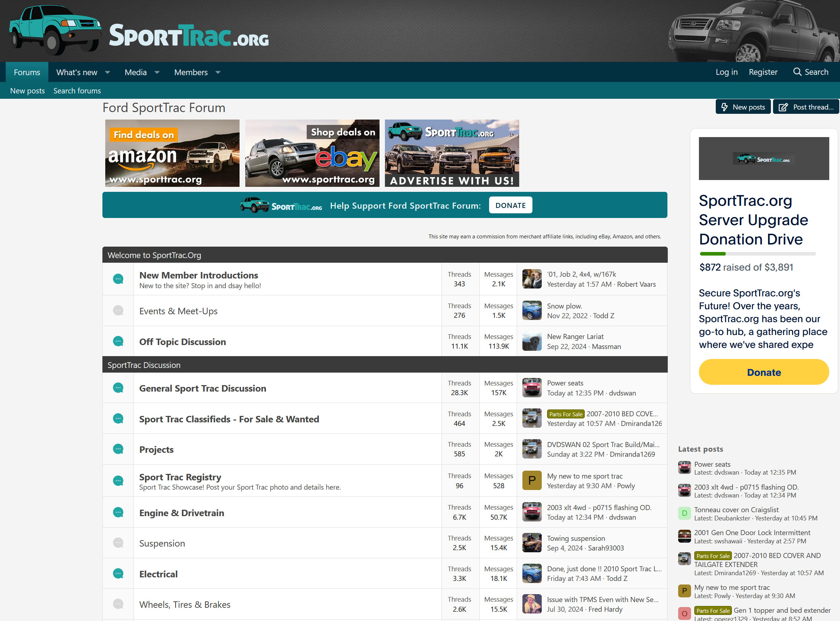This screenshot has width=840, height=621.
Task: Open the General Sport Trac Discussion forum
Action: (202, 388)
